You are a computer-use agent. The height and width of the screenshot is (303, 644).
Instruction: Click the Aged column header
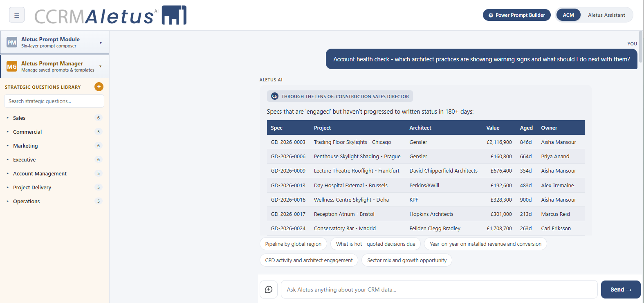tap(526, 128)
